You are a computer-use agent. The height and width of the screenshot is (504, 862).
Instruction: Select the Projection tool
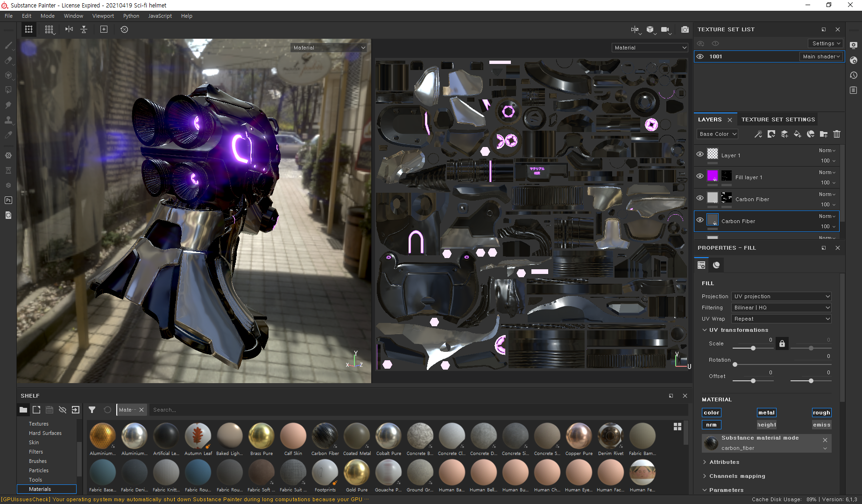(x=8, y=75)
